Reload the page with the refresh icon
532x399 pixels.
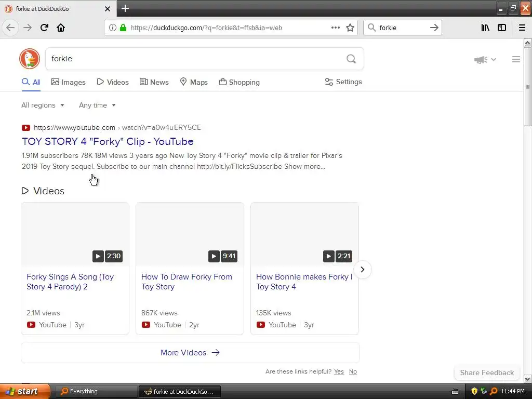[x=44, y=28]
